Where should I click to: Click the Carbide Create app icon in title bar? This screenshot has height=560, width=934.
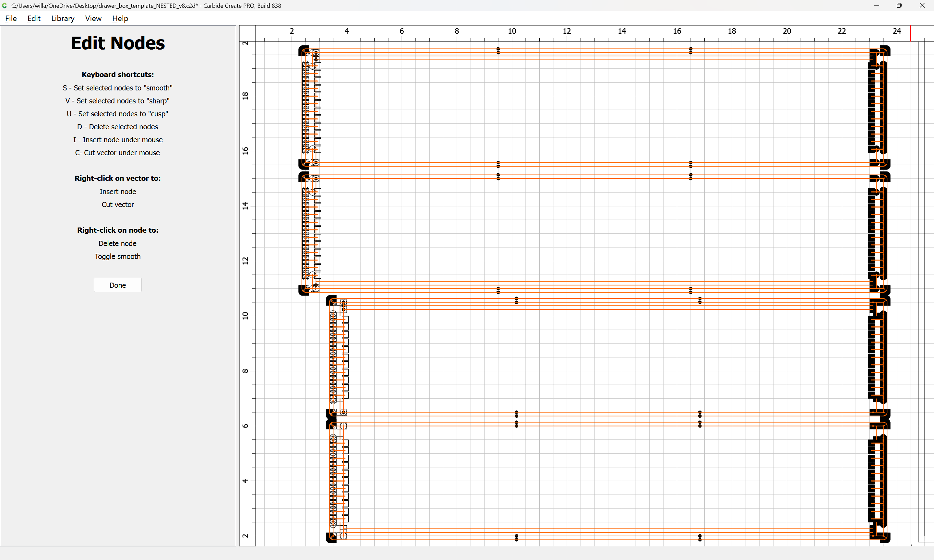coord(5,6)
